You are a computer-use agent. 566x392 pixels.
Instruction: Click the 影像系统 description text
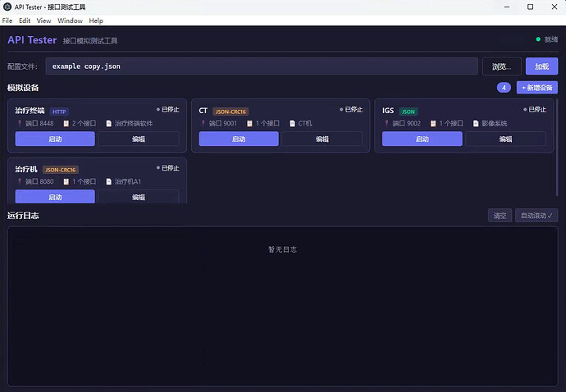point(495,124)
